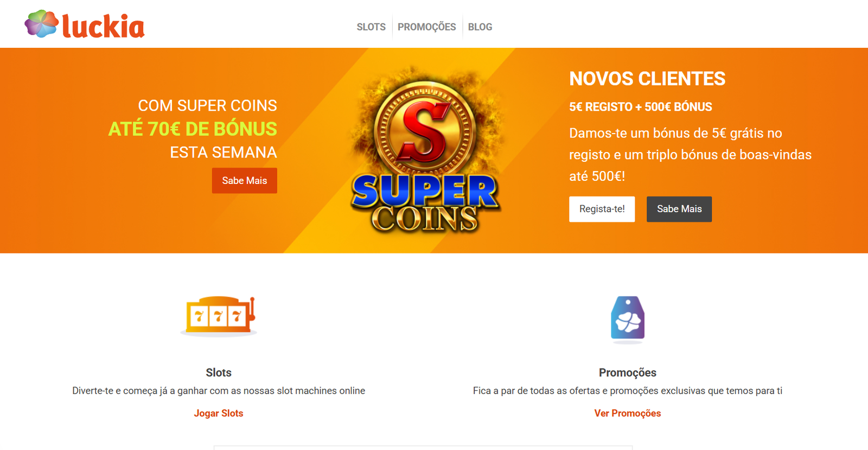Image resolution: width=868 pixels, height=450 pixels.
Task: Click the NOVOS CLIENTES banner heading
Action: (647, 79)
